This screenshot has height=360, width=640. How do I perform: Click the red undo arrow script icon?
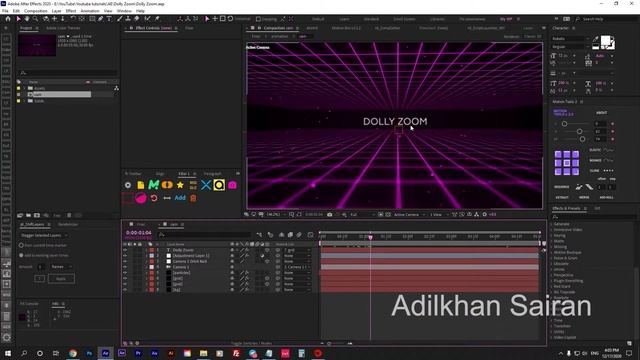point(154,198)
